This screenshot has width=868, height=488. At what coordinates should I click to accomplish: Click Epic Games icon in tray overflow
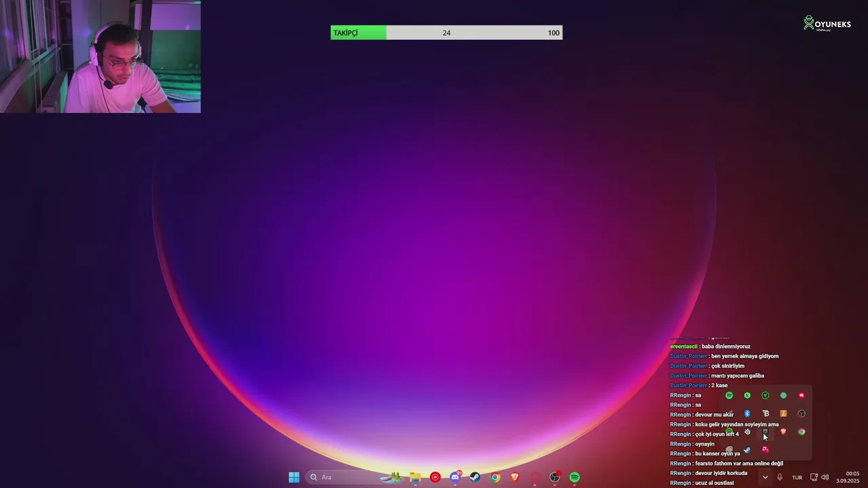pyautogui.click(x=766, y=430)
